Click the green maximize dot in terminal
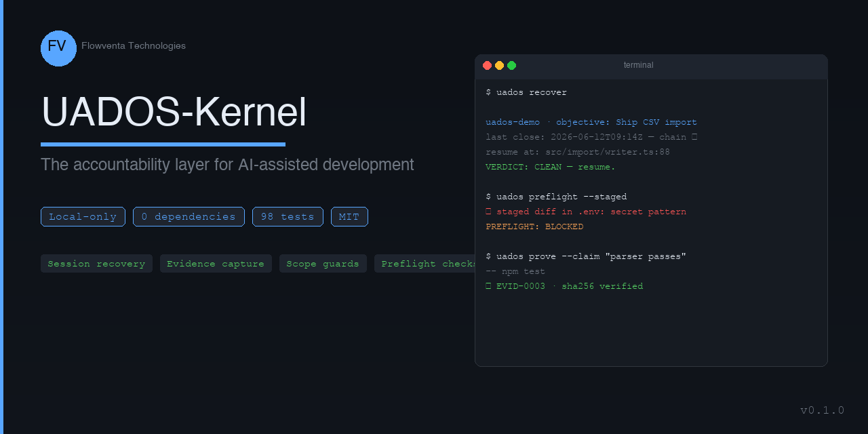Viewport: 868px width, 434px height. click(511, 65)
